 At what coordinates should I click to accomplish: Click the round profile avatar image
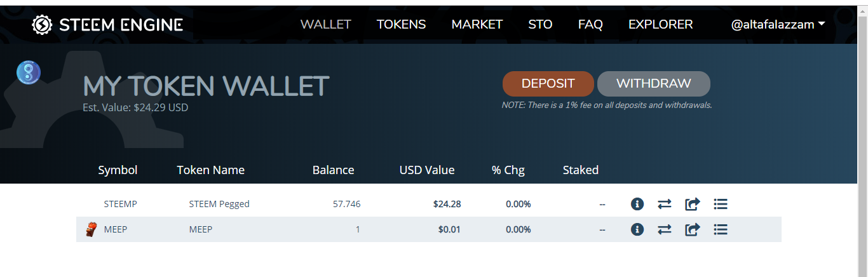click(x=29, y=72)
